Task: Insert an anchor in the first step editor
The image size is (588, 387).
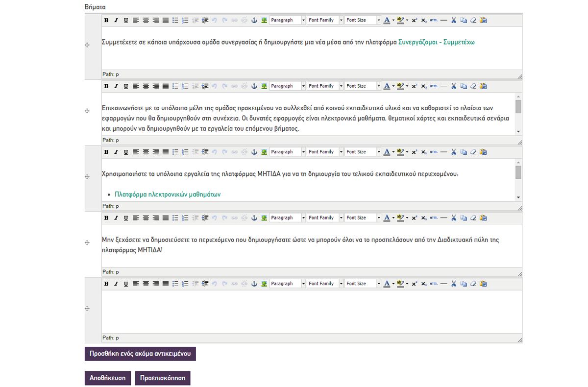Action: 254,20
